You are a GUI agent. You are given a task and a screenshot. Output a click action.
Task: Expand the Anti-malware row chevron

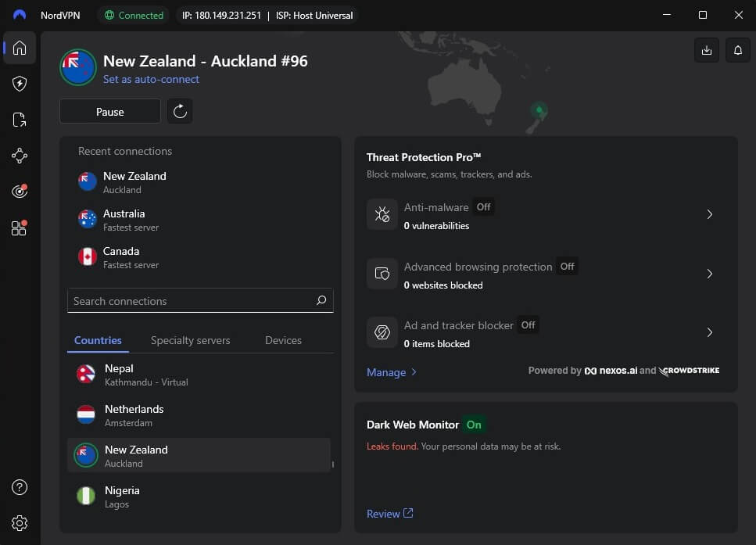pos(710,214)
